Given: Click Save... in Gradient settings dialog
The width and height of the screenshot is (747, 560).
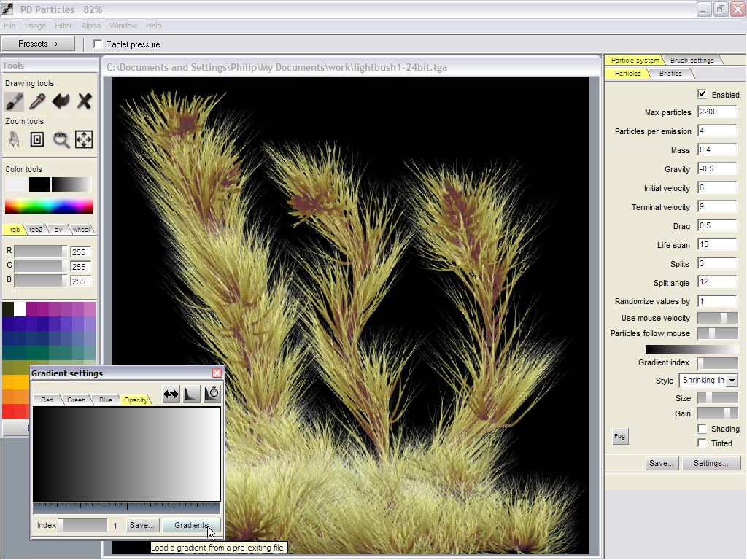Looking at the screenshot, I should [142, 525].
